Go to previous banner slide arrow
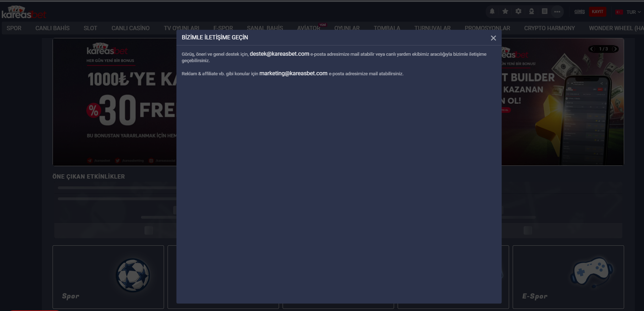 coord(591,49)
